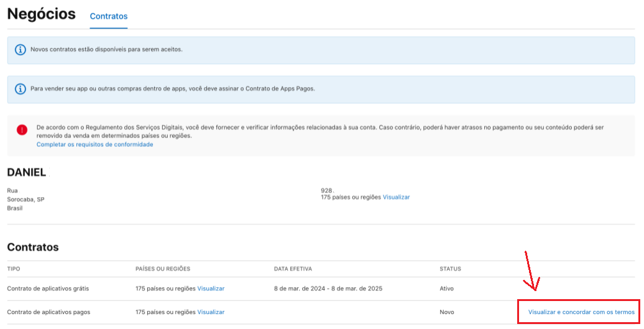Click Visualizar in the aplicativos pagos row
644x329 pixels.
pyautogui.click(x=211, y=312)
